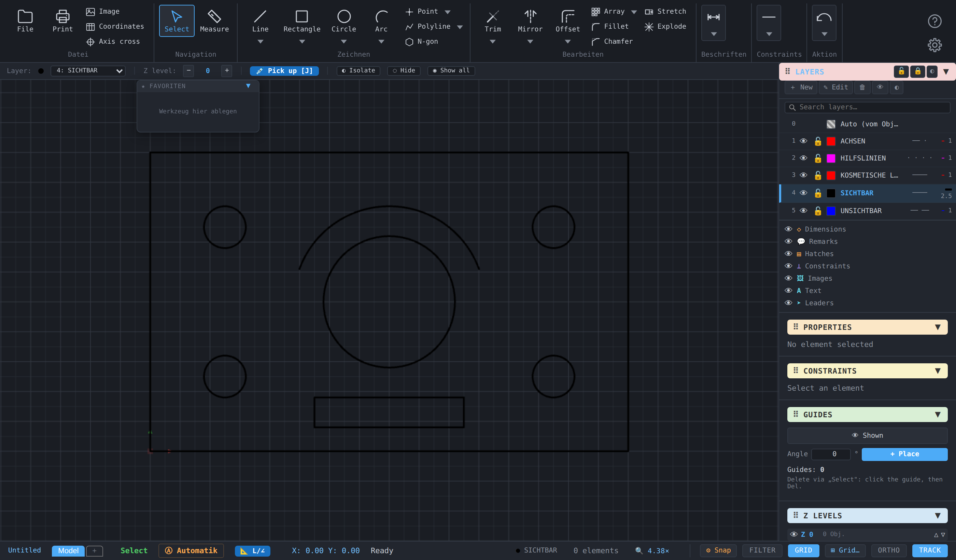This screenshot has height=560, width=956.
Task: Toggle Snap in the status bar
Action: click(718, 550)
